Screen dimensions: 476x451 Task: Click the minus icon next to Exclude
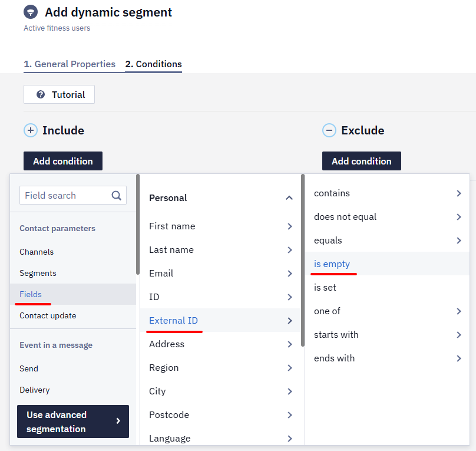pos(329,131)
